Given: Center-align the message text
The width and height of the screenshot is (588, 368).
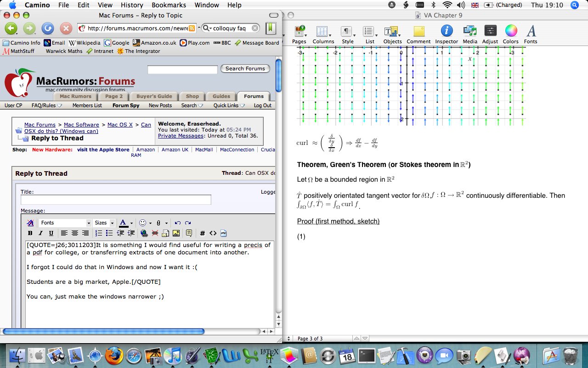Looking at the screenshot, I should coord(75,233).
